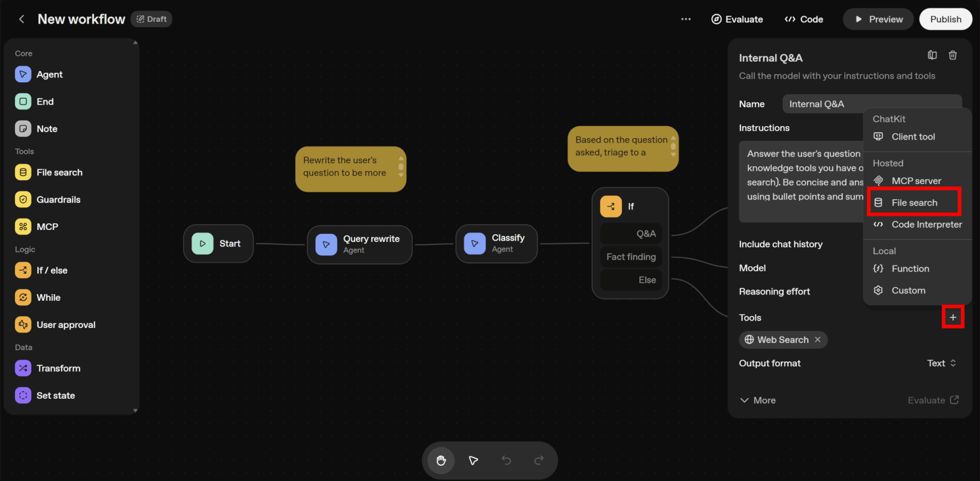Click the Publish button

pyautogui.click(x=945, y=19)
